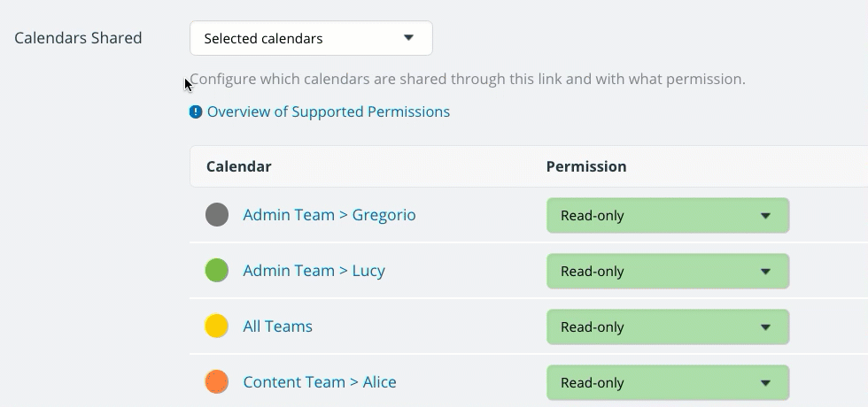The image size is (868, 407).
Task: Click the Permission column header
Action: coord(586,166)
